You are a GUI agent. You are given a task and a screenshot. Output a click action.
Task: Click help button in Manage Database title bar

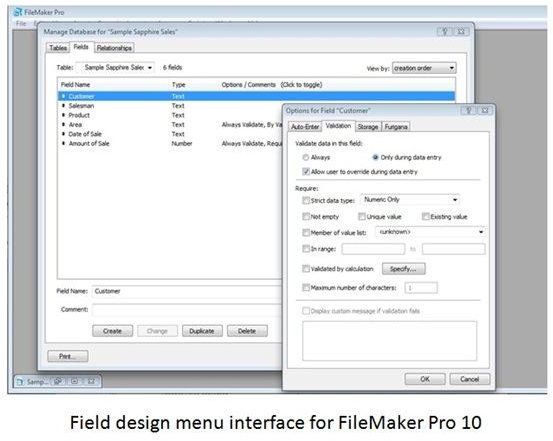click(x=445, y=31)
